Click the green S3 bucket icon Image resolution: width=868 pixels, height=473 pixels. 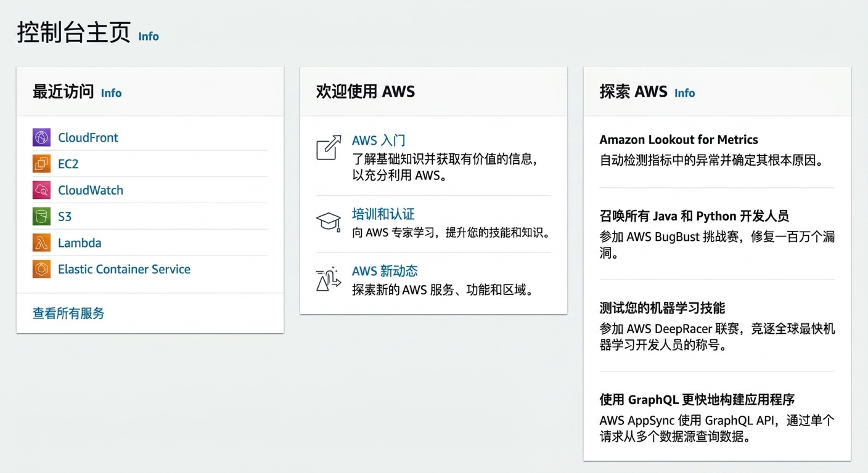click(x=41, y=216)
